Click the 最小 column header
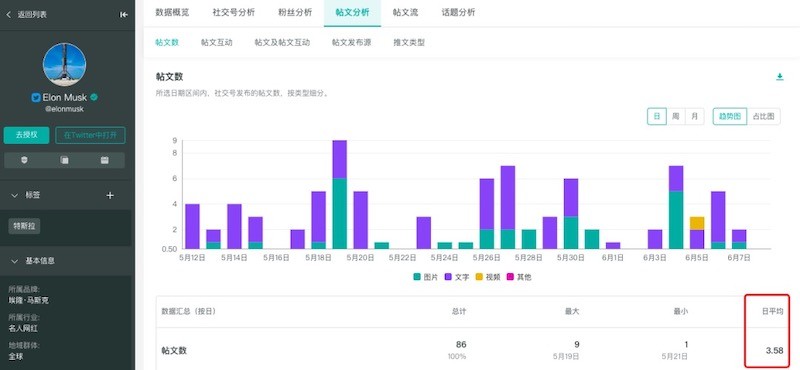This screenshot has height=370, width=800. [680, 311]
